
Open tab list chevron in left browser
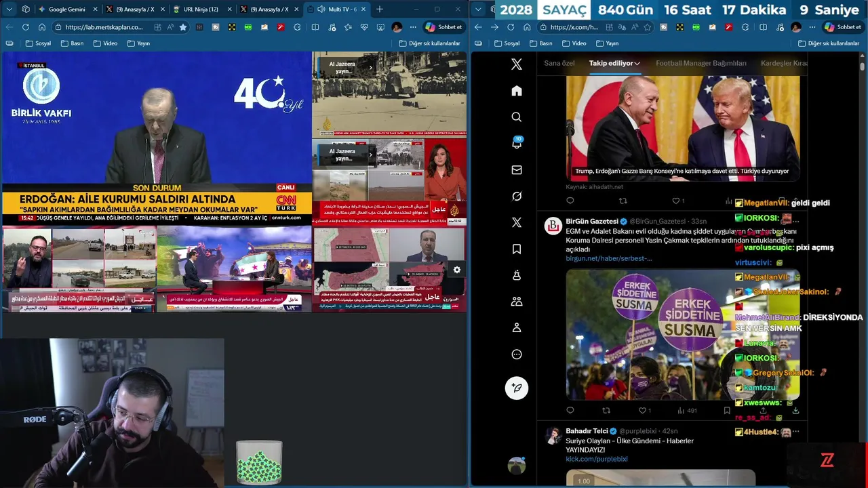click(9, 9)
